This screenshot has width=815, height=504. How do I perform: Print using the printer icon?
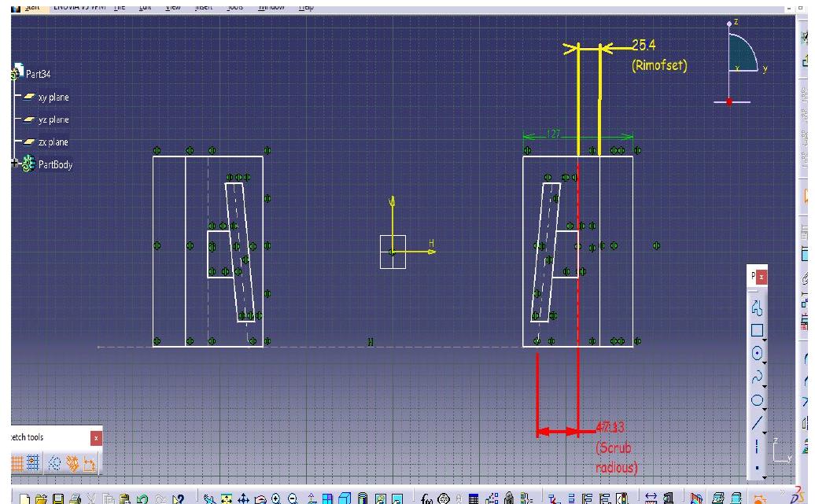(75, 499)
